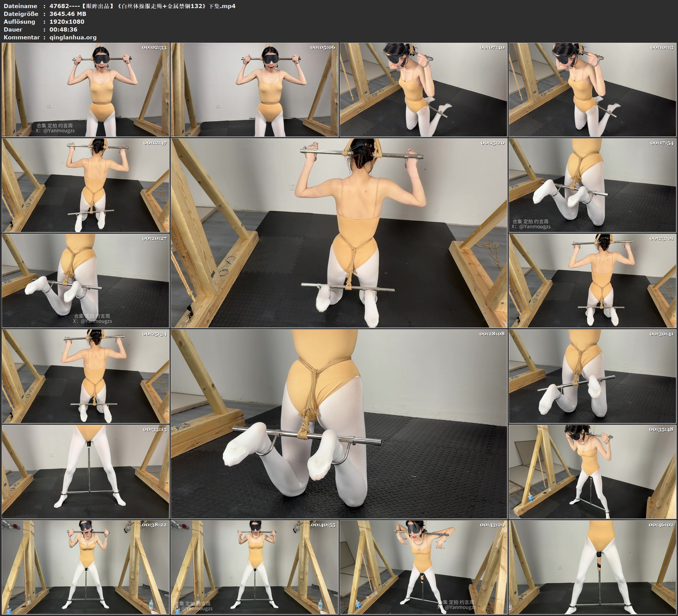The width and height of the screenshot is (678, 616).
Task: Select the frame marked 00:43:29
Action: coord(424,567)
